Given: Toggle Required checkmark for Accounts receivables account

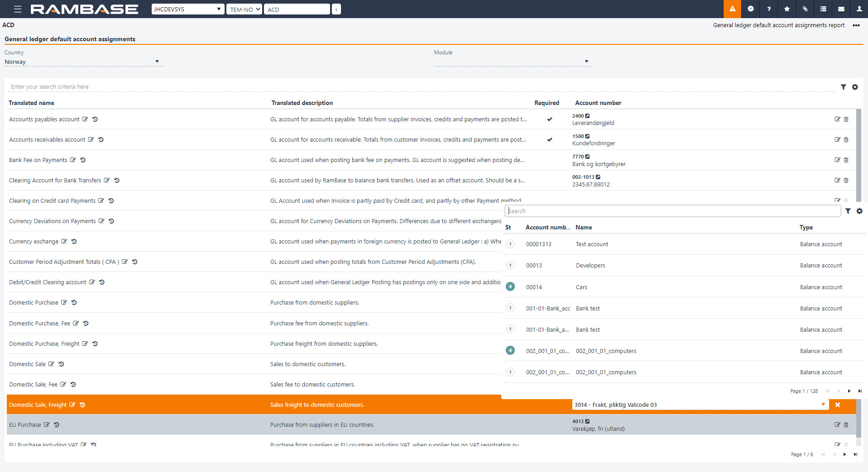Looking at the screenshot, I should pyautogui.click(x=549, y=140).
